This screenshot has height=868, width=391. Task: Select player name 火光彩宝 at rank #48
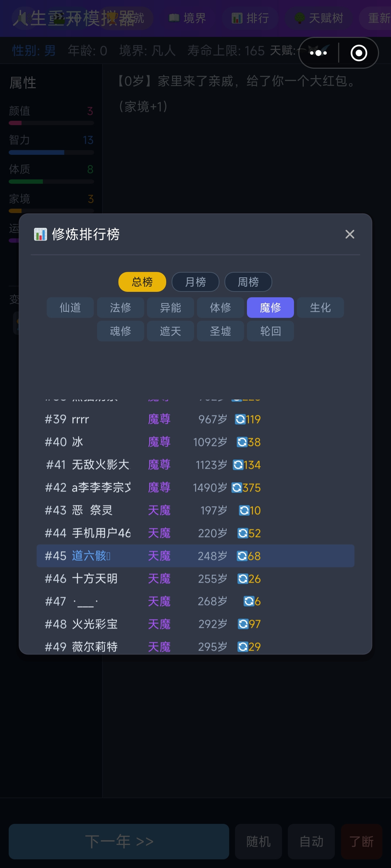click(x=95, y=624)
